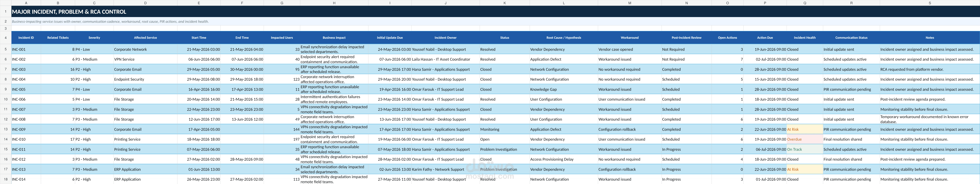Select column H letter header
This screenshot has height=184, width=980.
[x=334, y=3]
